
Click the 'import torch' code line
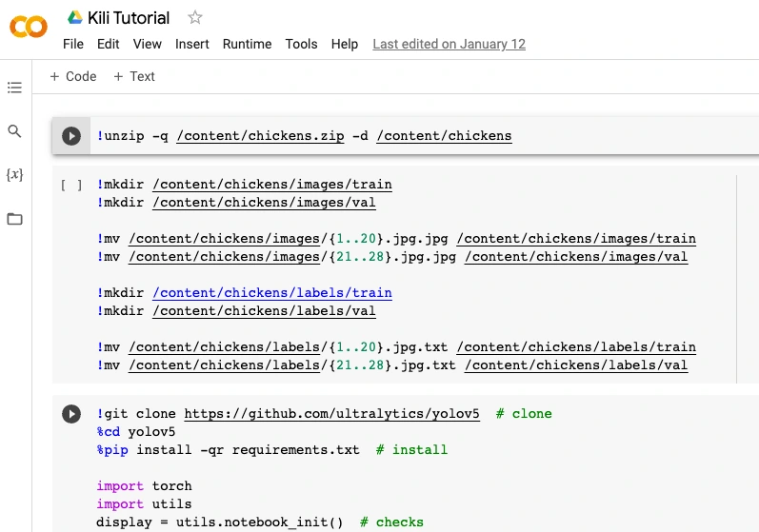tap(144, 486)
